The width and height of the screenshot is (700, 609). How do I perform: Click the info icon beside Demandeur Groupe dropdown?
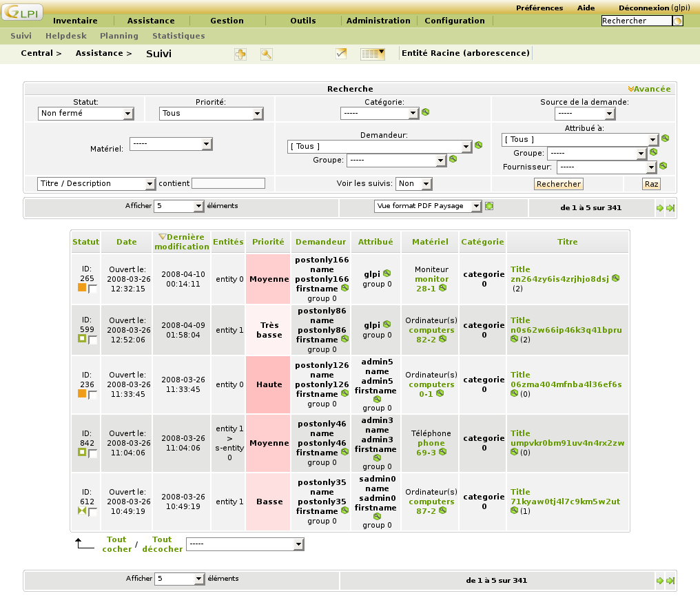point(453,159)
